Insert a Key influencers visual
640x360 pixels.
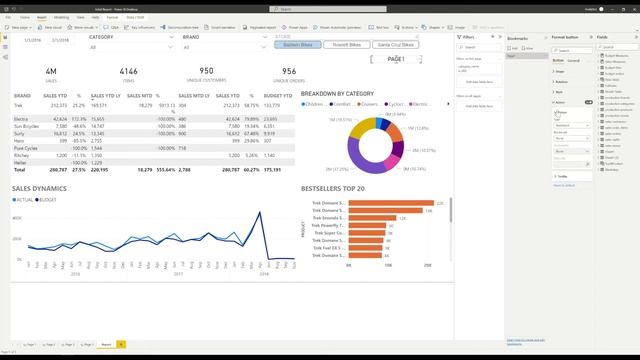[140, 27]
